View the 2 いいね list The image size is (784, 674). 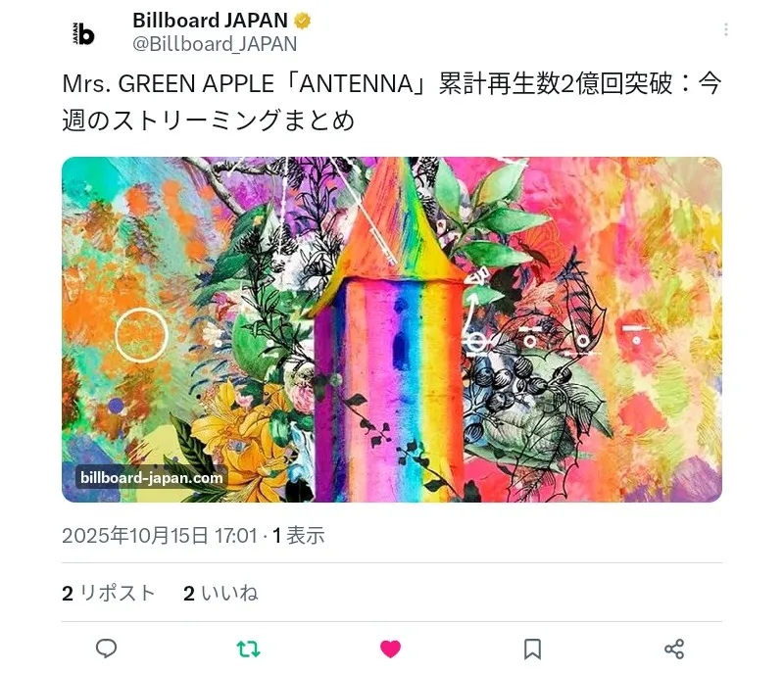pos(220,593)
